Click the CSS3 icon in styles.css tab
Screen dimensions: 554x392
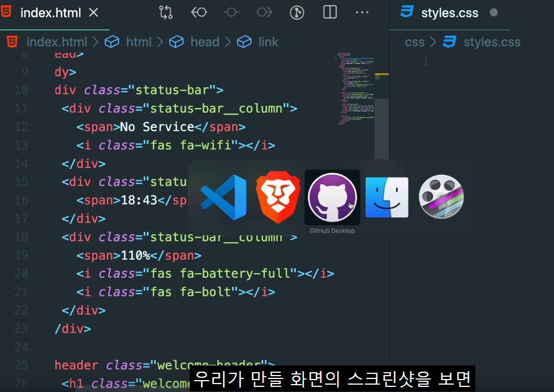pos(407,12)
